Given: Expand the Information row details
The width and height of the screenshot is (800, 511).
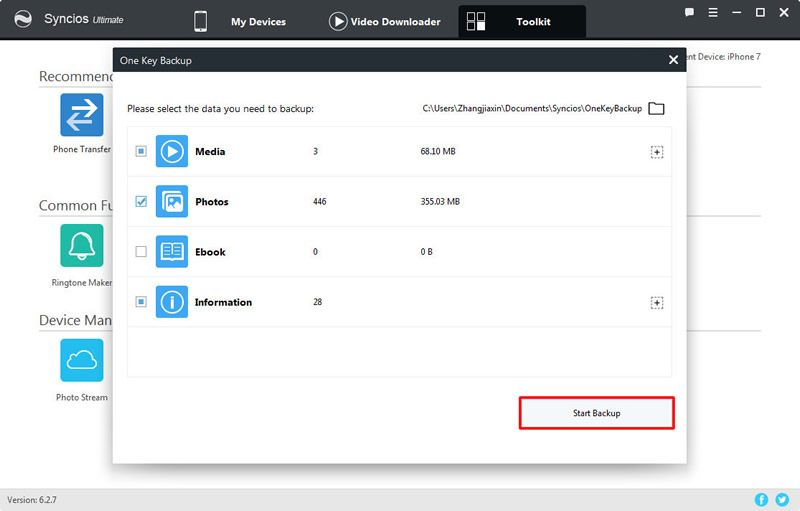Looking at the screenshot, I should coord(657,303).
